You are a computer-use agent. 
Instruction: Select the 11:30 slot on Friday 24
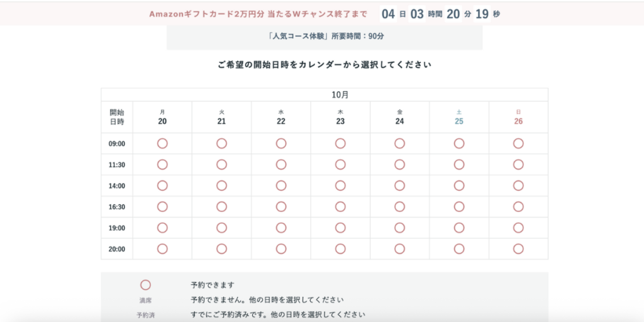pos(400,165)
